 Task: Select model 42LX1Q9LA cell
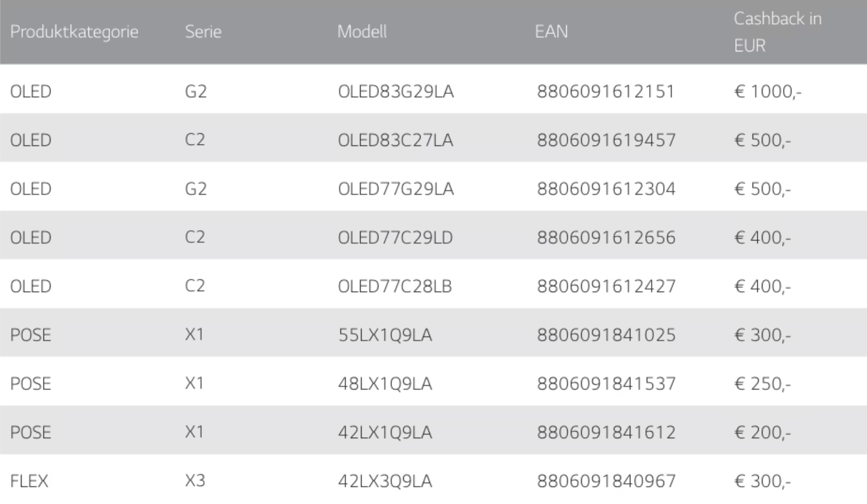coord(385,432)
